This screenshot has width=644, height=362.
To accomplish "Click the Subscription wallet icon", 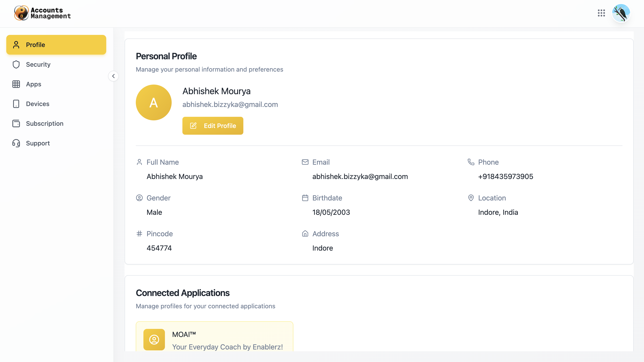I will (16, 124).
